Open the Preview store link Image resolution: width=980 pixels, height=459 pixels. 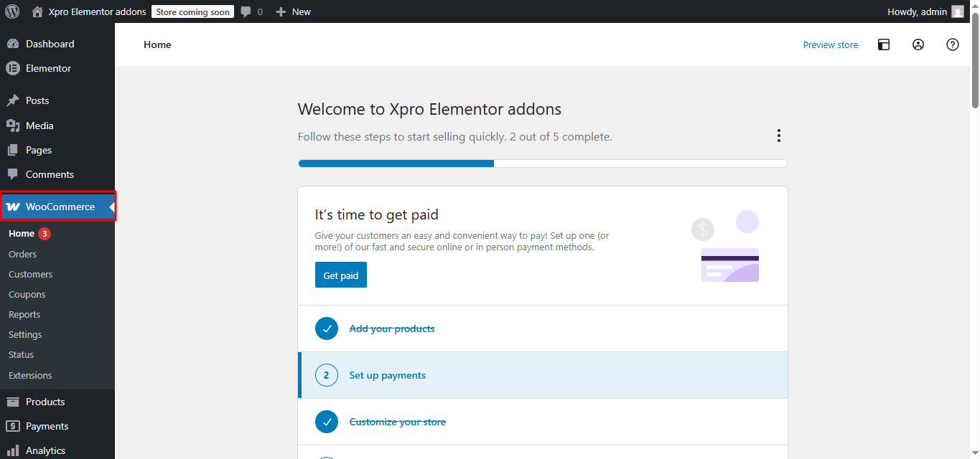coord(830,44)
